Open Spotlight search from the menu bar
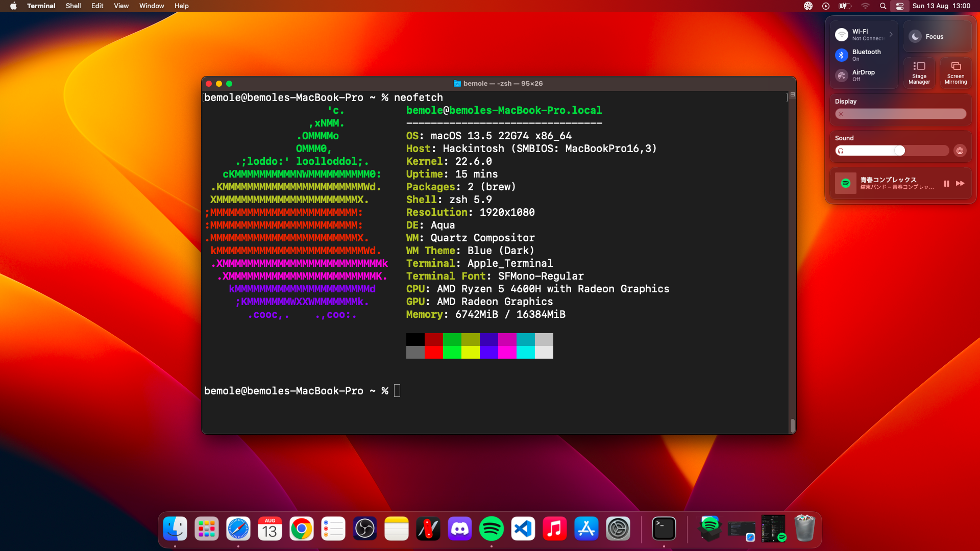The image size is (980, 551). pyautogui.click(x=883, y=6)
